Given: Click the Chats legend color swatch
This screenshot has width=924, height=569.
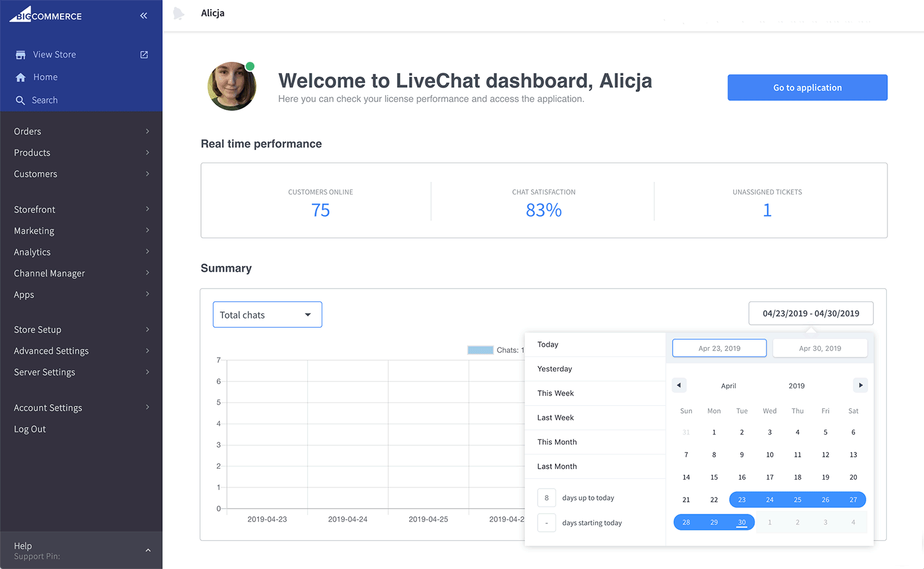Looking at the screenshot, I should (481, 350).
